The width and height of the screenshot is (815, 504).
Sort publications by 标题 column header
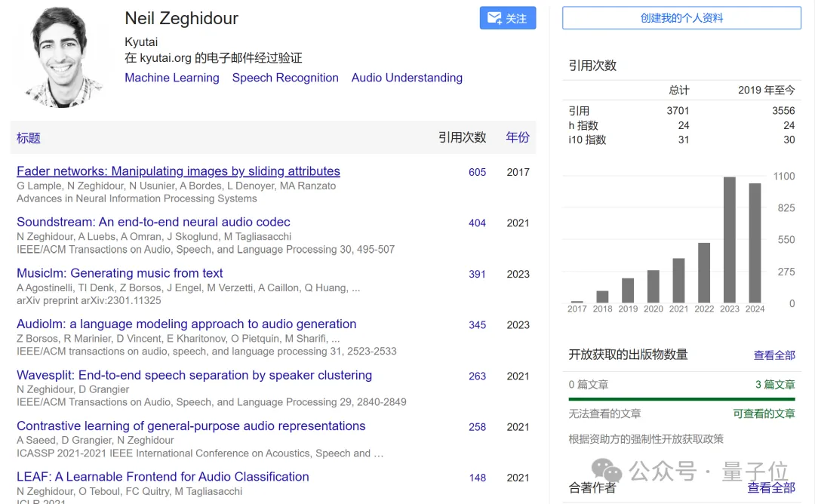[29, 137]
